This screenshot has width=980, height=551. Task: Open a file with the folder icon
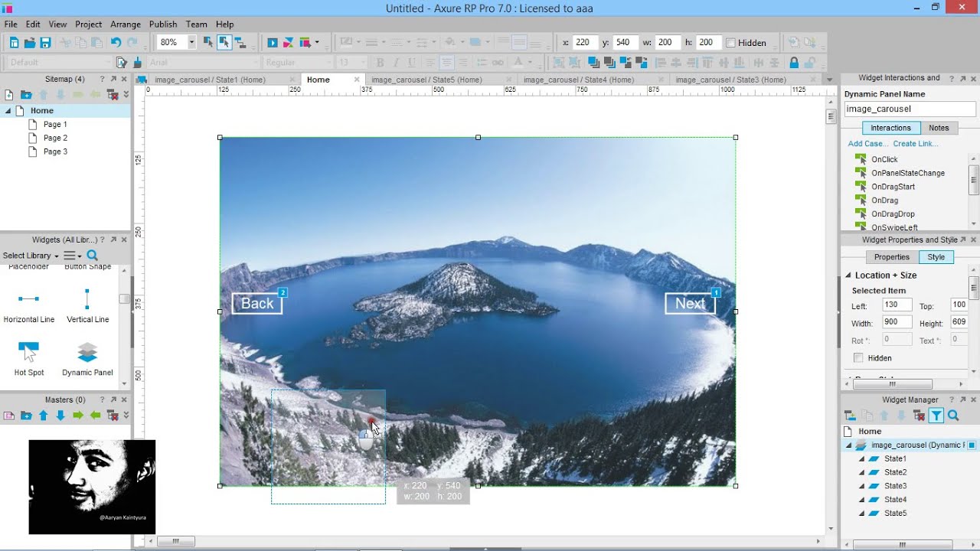(30, 43)
